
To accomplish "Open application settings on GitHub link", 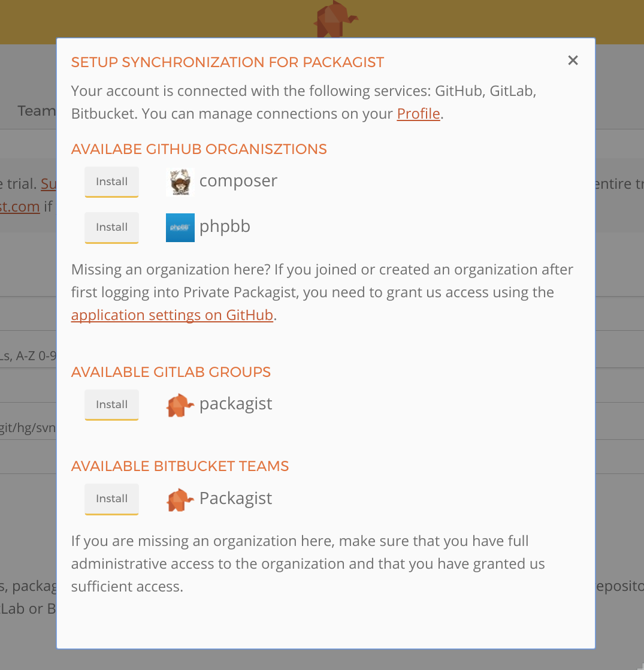I will [172, 315].
